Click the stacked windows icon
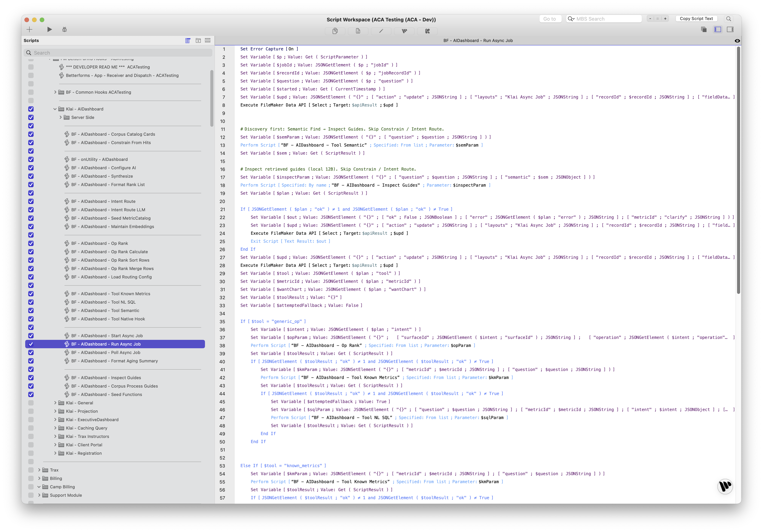The height and width of the screenshot is (532, 763). click(703, 30)
